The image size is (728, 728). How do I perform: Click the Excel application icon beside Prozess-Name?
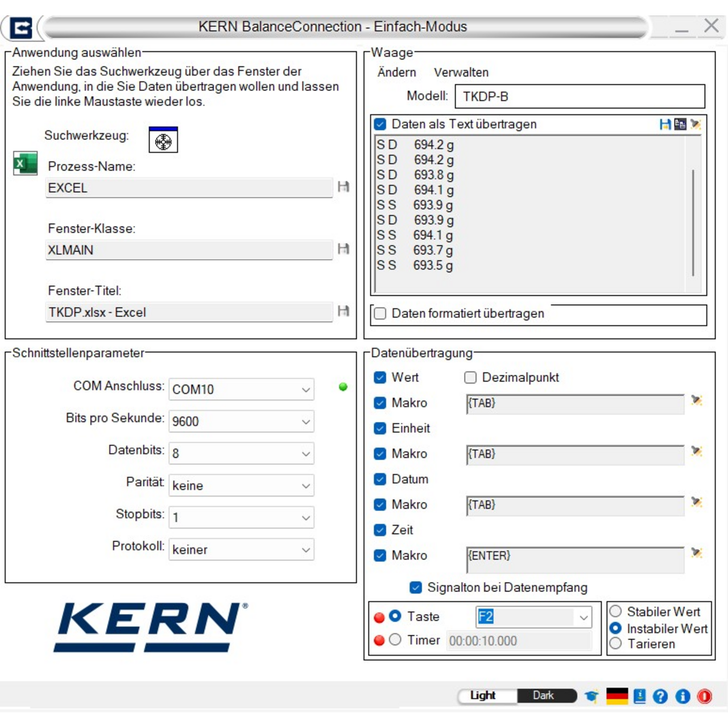click(x=25, y=163)
